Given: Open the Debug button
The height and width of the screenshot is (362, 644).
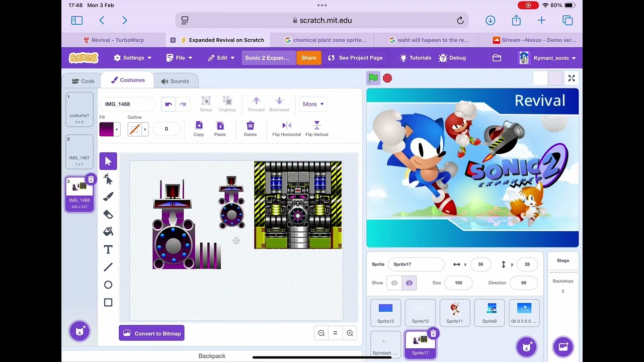Looking at the screenshot, I should pyautogui.click(x=452, y=58).
